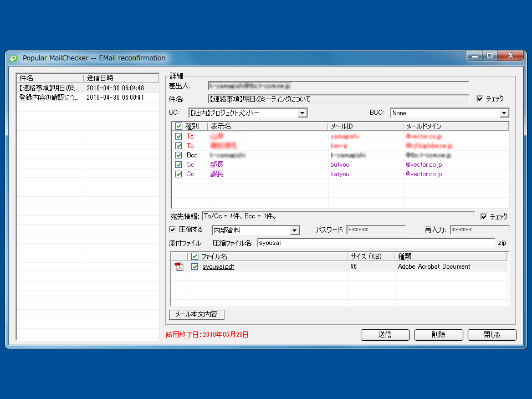Click the 圧縮ファイル名 field with syousai
532x399 pixels.
tap(376, 243)
